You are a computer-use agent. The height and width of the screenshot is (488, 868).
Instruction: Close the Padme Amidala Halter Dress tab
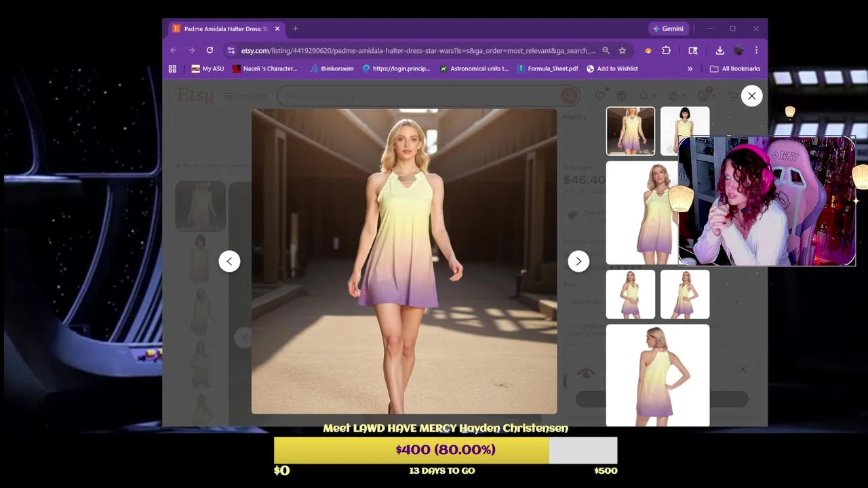point(277,28)
